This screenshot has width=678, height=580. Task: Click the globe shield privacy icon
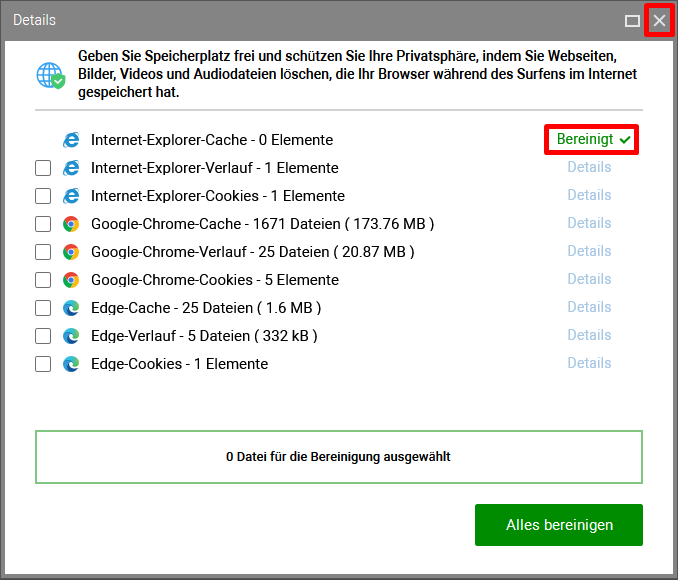(51, 75)
